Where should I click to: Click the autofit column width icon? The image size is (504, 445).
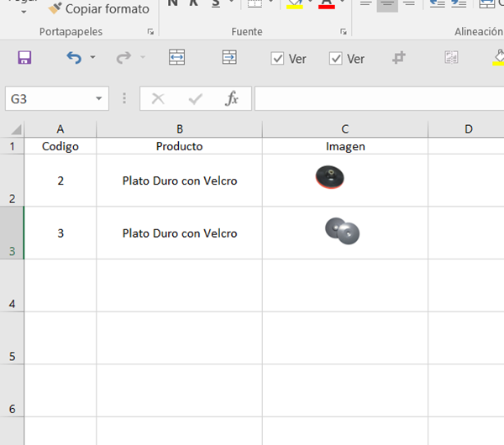176,57
